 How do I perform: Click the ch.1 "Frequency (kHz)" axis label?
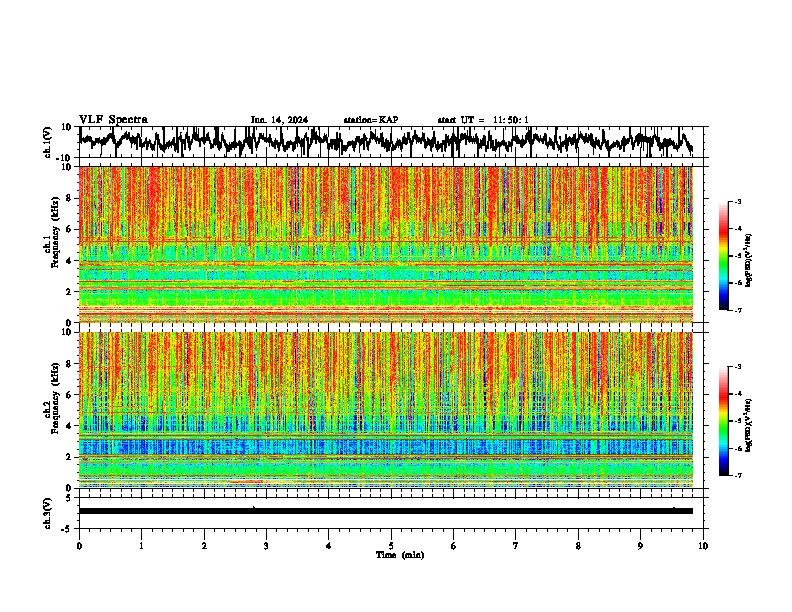(55, 233)
